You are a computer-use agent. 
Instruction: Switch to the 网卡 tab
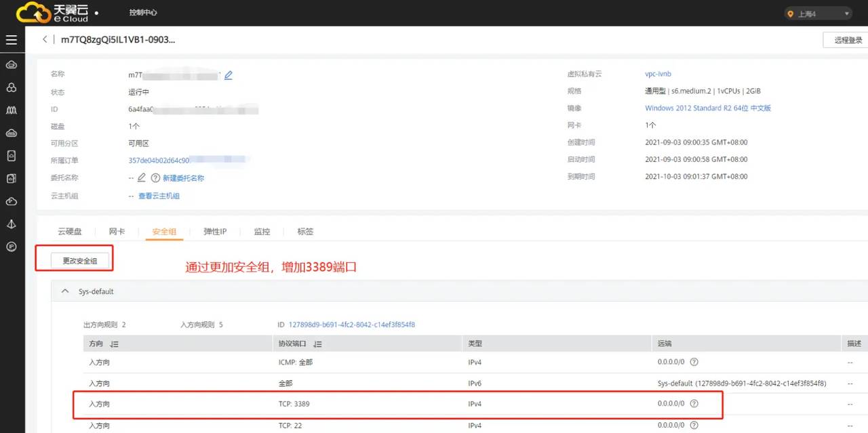(x=117, y=231)
